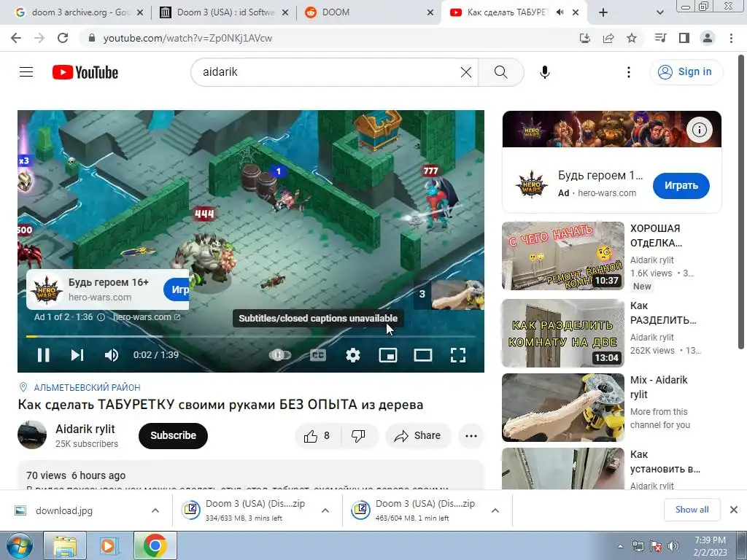Dislike the video with thumbs down

pos(359,435)
